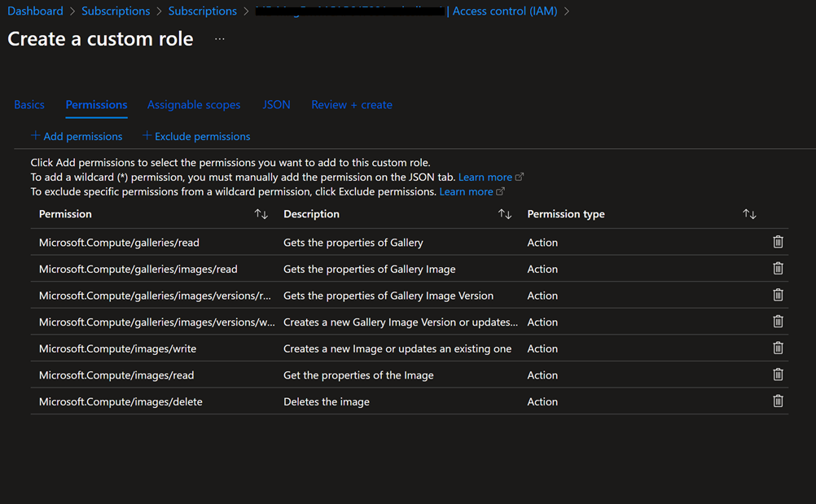This screenshot has height=504, width=816.
Task: Select the Microsoft.Compute/galleries/images/read permission text
Action: tap(138, 269)
